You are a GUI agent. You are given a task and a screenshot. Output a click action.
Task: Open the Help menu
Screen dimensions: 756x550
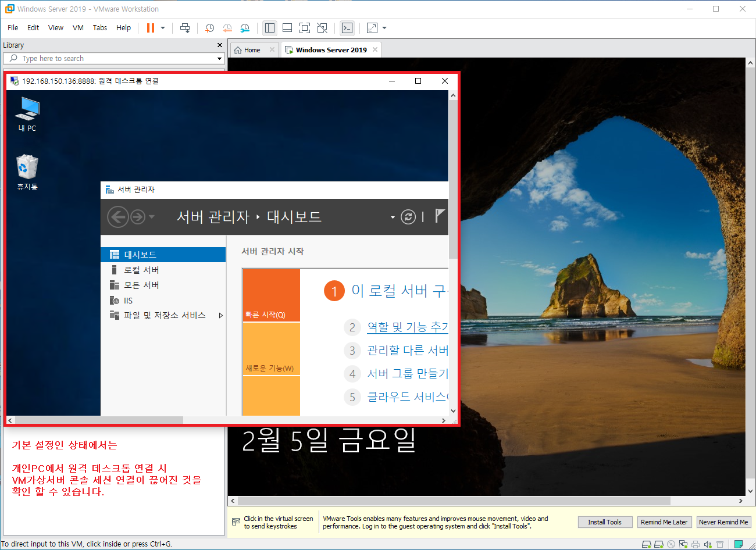click(x=123, y=28)
